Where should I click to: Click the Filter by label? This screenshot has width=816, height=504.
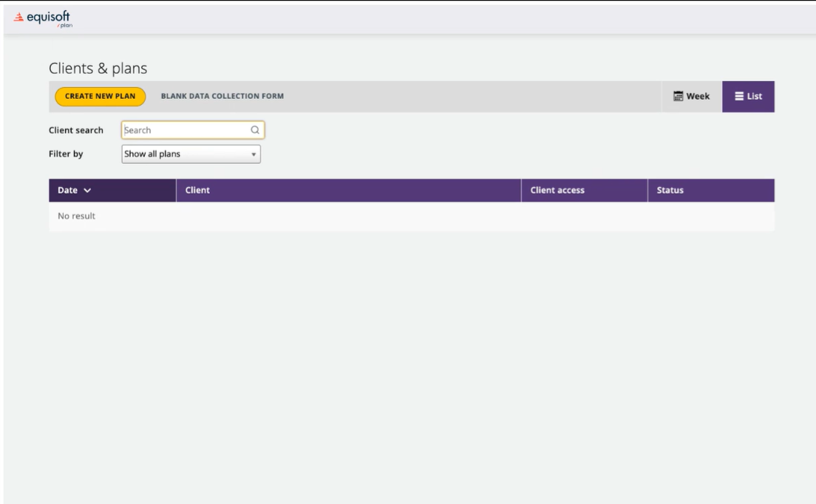pyautogui.click(x=64, y=155)
